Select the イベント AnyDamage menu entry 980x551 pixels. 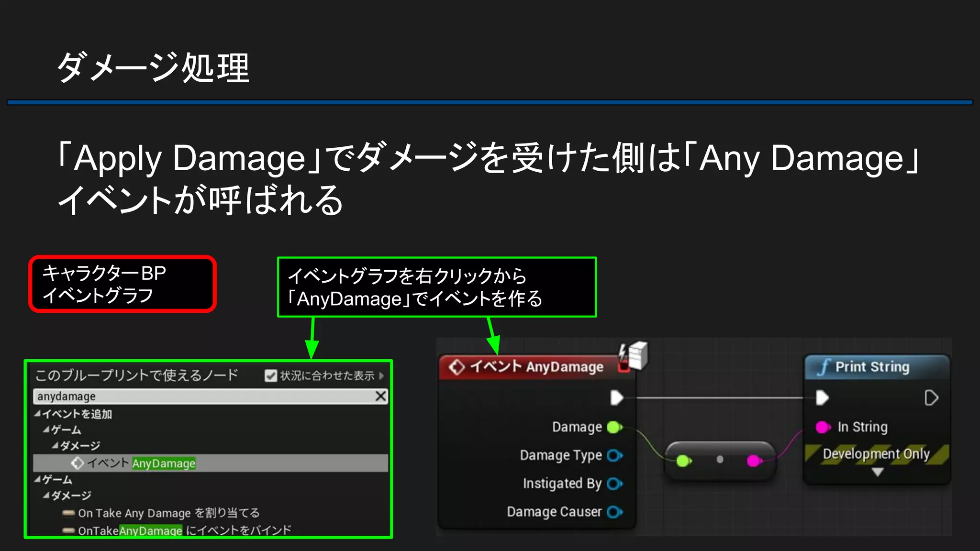[x=210, y=463]
